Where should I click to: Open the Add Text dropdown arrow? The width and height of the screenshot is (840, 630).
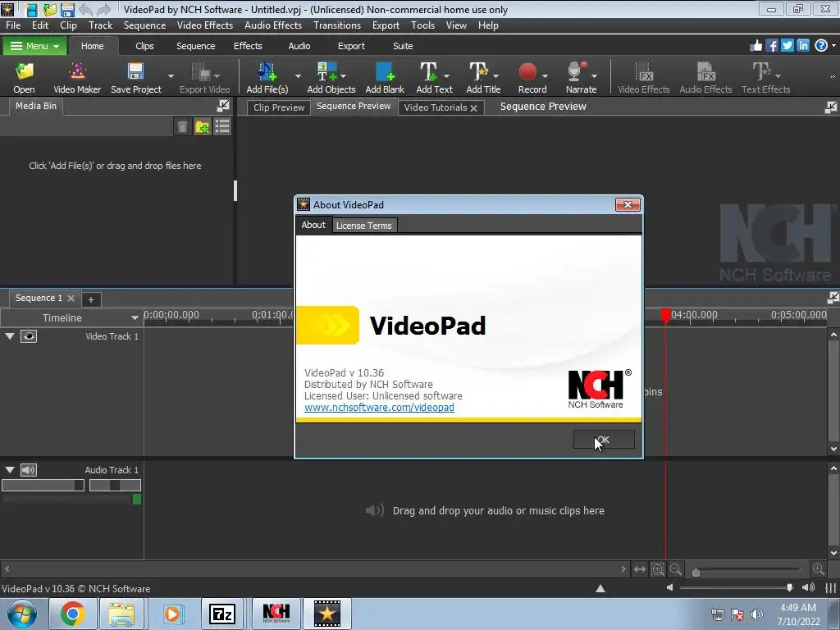click(x=446, y=76)
